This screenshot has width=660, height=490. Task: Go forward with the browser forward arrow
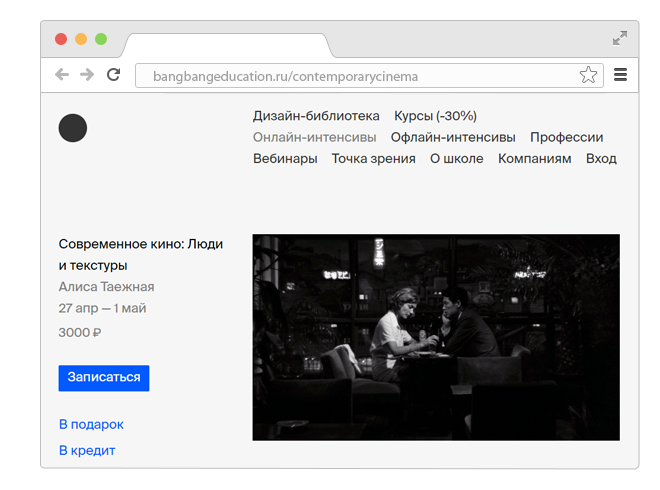coord(87,75)
